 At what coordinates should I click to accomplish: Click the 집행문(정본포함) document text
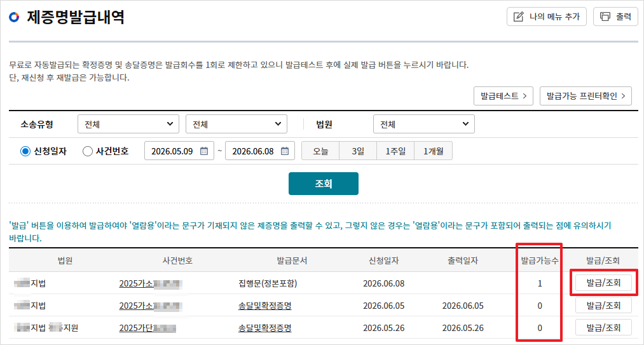268,283
